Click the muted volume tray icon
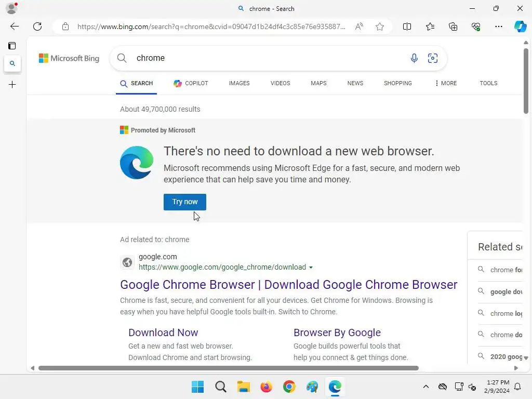This screenshot has width=532, height=399. point(472,387)
